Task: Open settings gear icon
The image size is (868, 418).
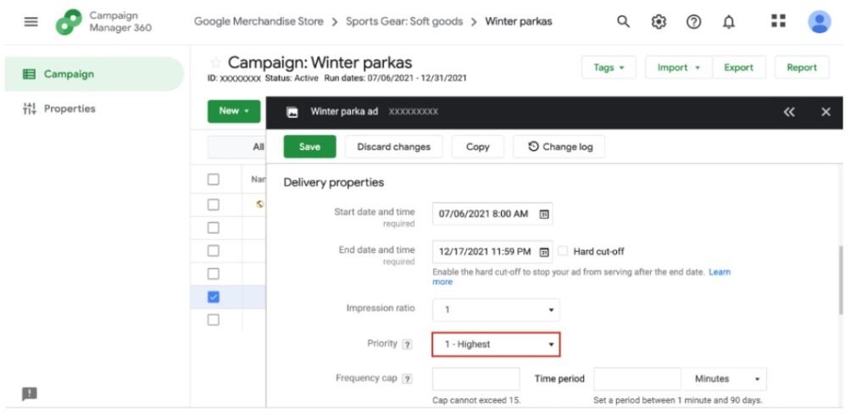Action: (658, 21)
